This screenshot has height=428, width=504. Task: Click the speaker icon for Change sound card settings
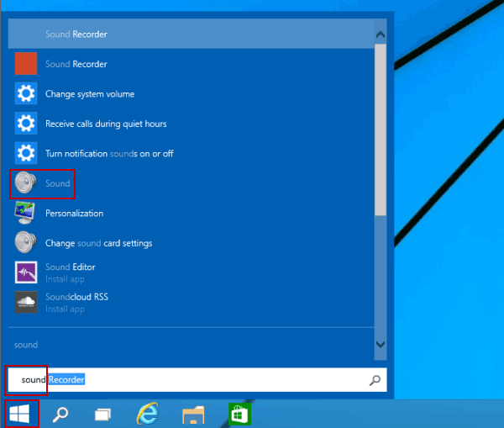point(26,243)
